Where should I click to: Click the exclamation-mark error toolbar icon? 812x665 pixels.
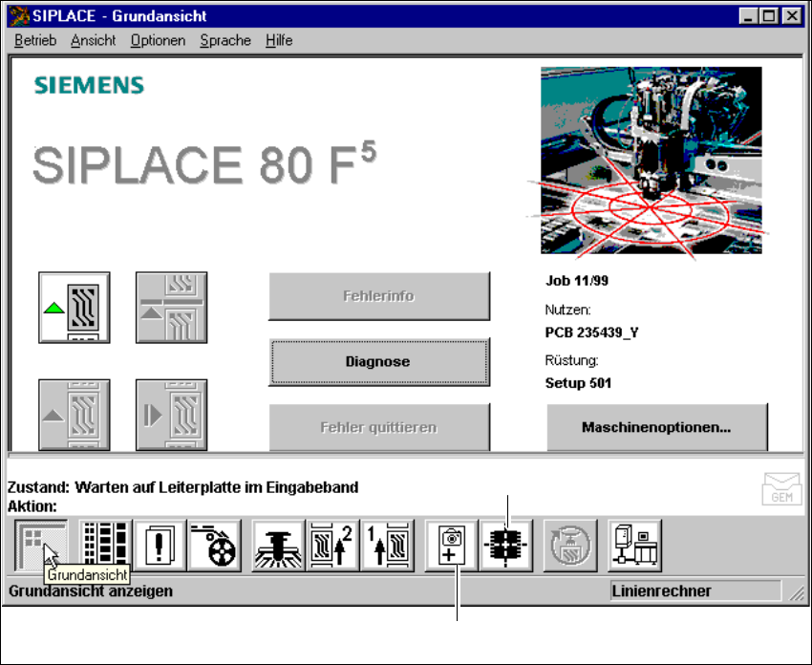point(160,546)
